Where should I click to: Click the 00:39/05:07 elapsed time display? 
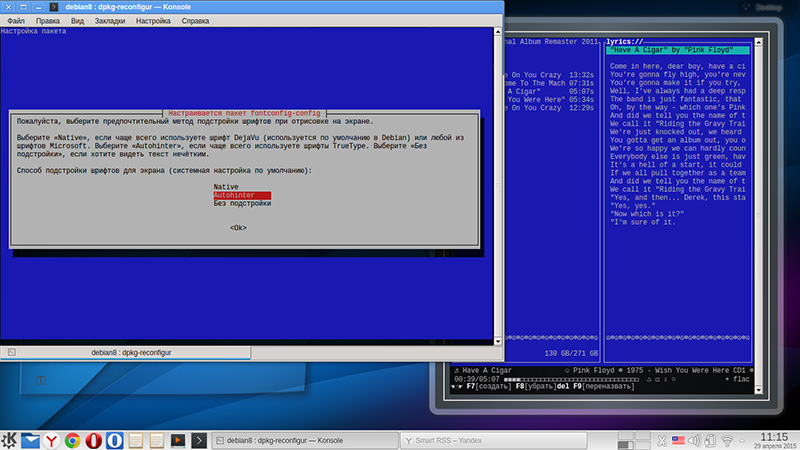click(477, 379)
